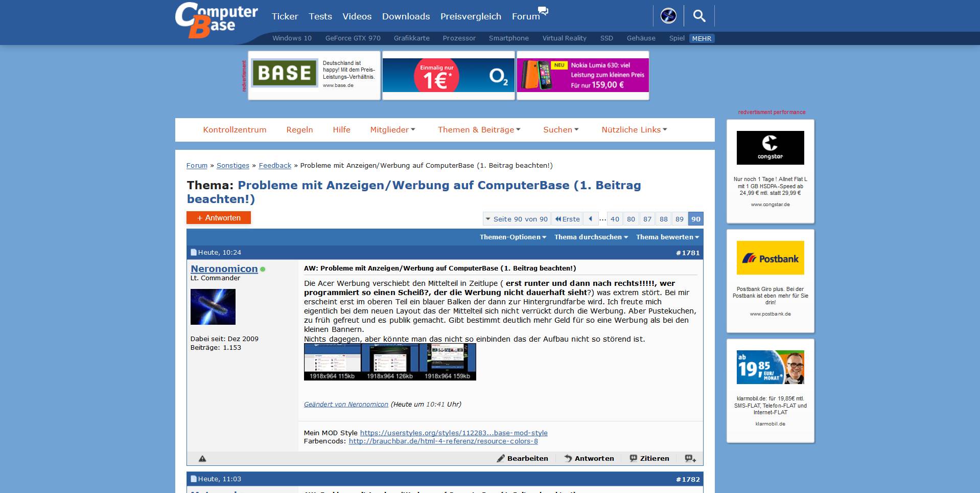Jump to first page via Erste button

[x=567, y=219]
